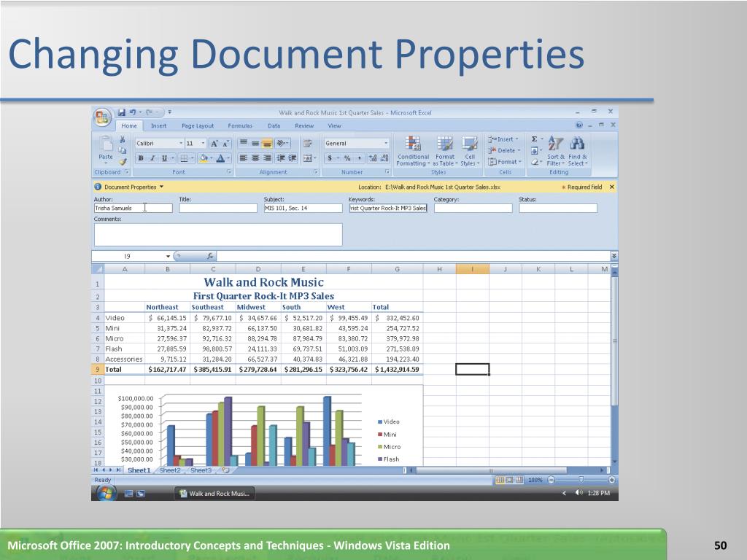
Task: Click Increase Decimal
Action: click(373, 158)
